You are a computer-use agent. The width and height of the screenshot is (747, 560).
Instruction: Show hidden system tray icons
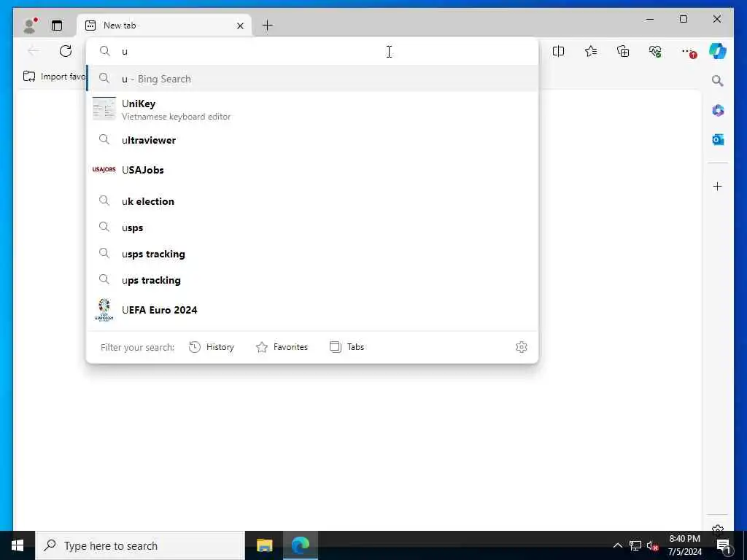pyautogui.click(x=617, y=545)
